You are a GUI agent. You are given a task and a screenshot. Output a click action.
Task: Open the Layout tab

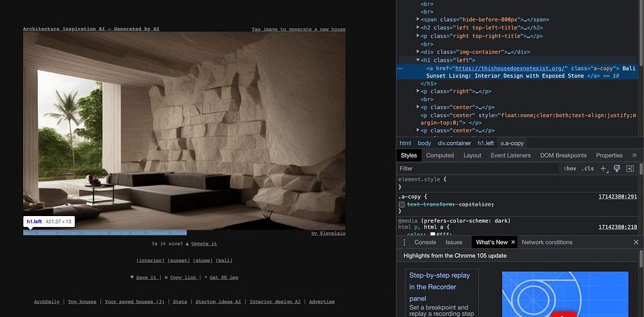[x=472, y=156]
